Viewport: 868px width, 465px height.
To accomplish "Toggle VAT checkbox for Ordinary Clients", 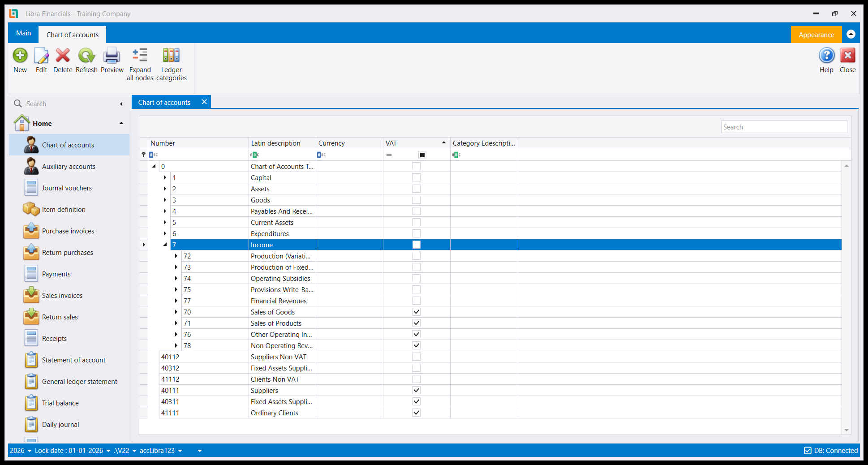I will [x=417, y=413].
